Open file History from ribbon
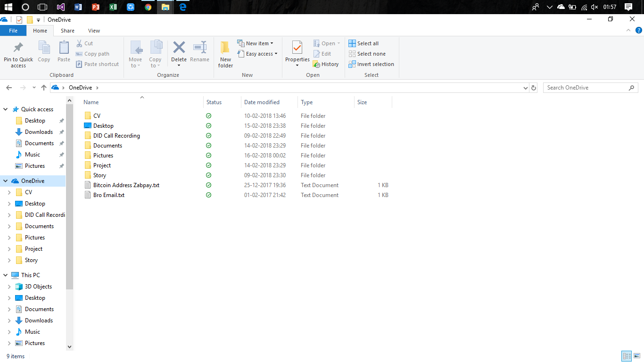This screenshot has height=362, width=644. pyautogui.click(x=326, y=64)
